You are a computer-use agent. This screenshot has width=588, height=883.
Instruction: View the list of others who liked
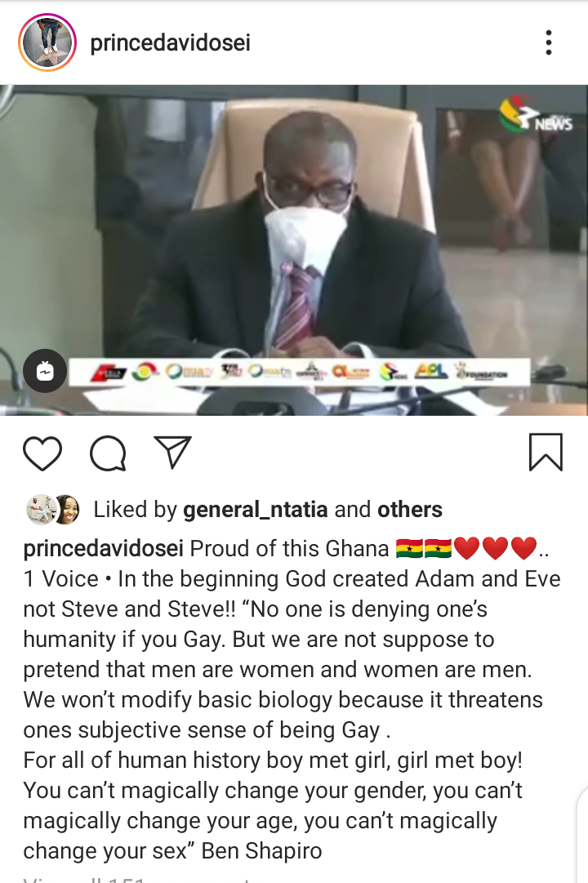coord(409,510)
